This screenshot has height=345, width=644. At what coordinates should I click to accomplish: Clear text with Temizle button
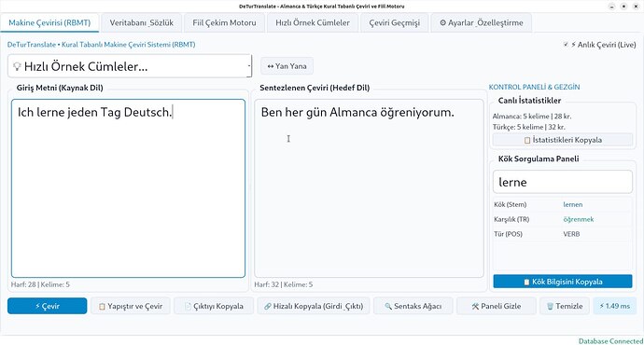[x=565, y=306]
